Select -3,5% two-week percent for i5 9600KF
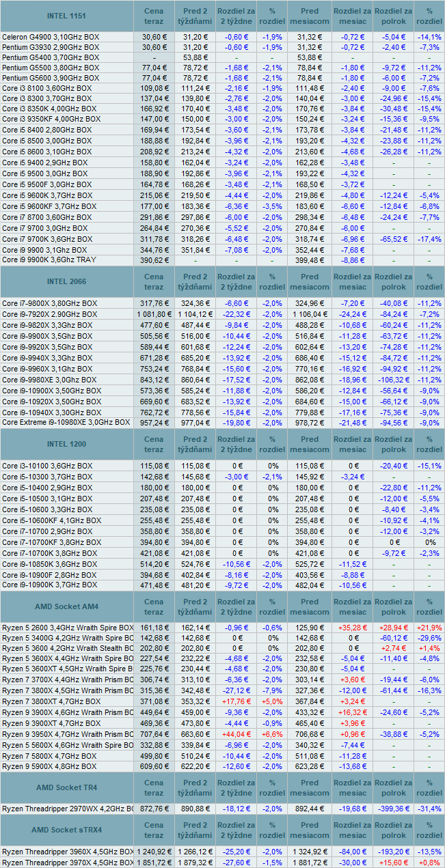 click(x=271, y=206)
